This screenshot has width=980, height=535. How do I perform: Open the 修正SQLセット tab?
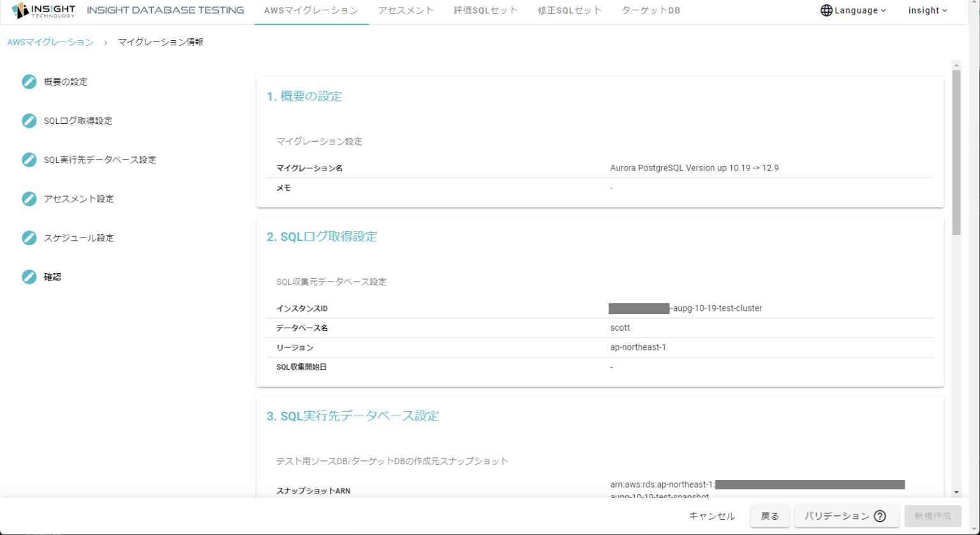click(570, 10)
